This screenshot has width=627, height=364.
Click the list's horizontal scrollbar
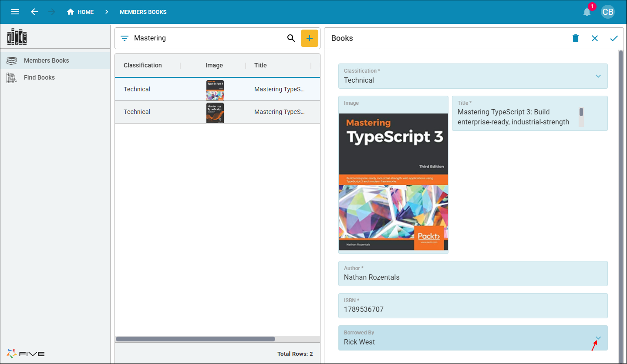pos(196,339)
